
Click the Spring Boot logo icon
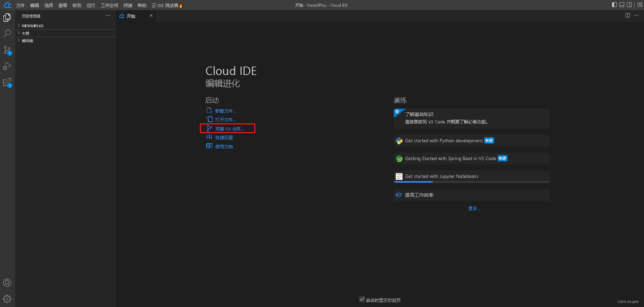399,159
